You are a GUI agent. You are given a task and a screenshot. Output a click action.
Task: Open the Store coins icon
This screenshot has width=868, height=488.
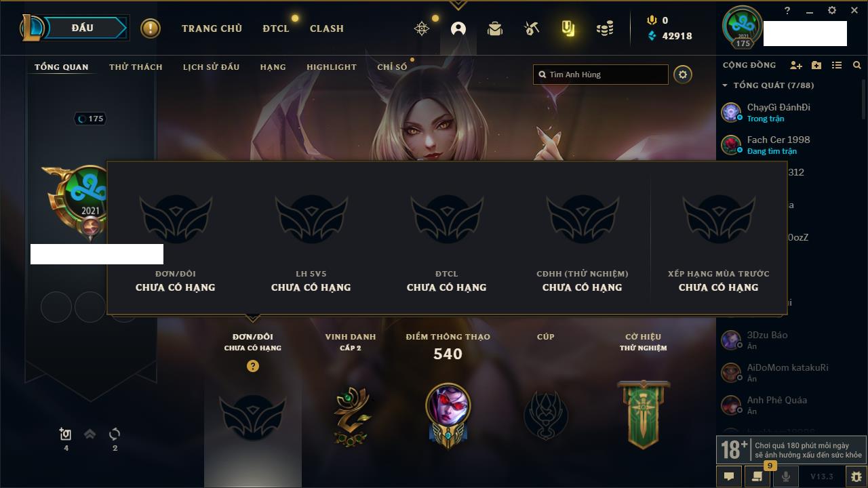(x=605, y=28)
